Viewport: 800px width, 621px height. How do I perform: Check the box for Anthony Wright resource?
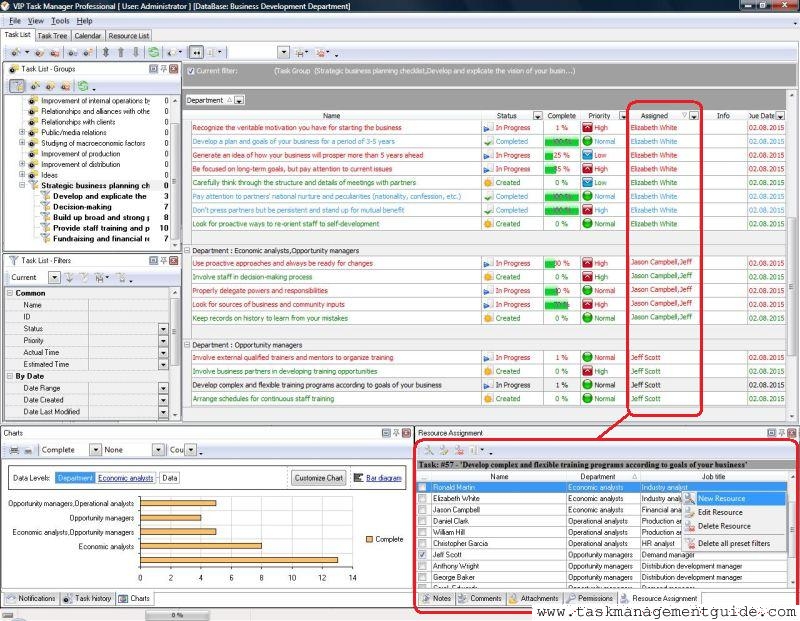(x=422, y=566)
